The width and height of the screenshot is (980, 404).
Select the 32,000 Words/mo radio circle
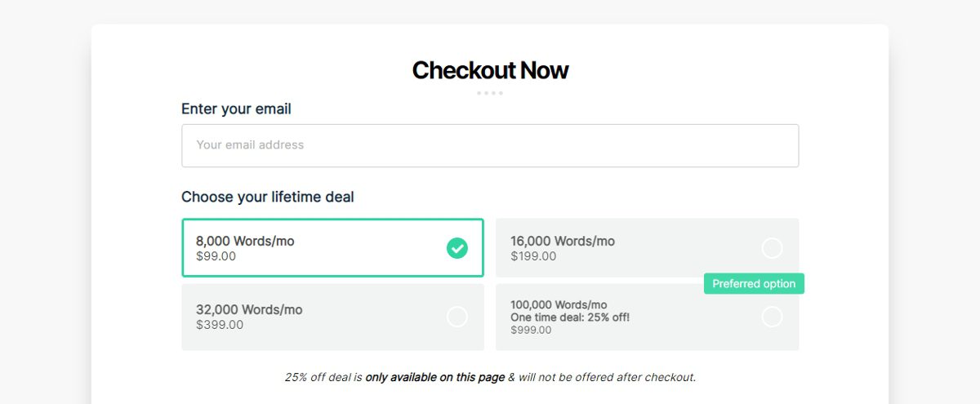pyautogui.click(x=457, y=317)
